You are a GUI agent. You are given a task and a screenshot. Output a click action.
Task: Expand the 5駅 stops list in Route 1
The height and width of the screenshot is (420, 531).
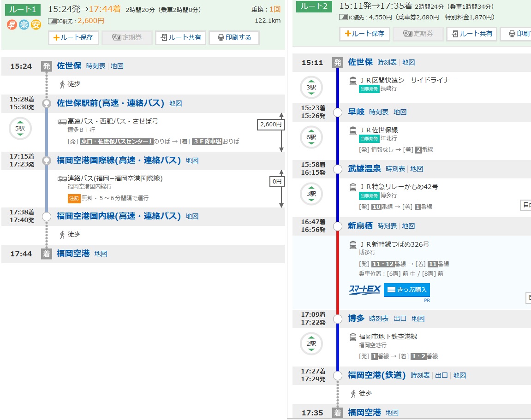pos(20,129)
